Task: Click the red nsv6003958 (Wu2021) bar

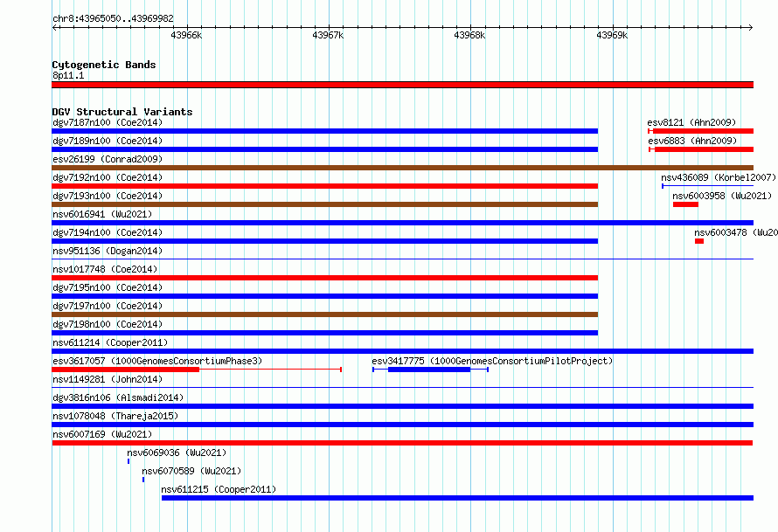Action: 685,204
